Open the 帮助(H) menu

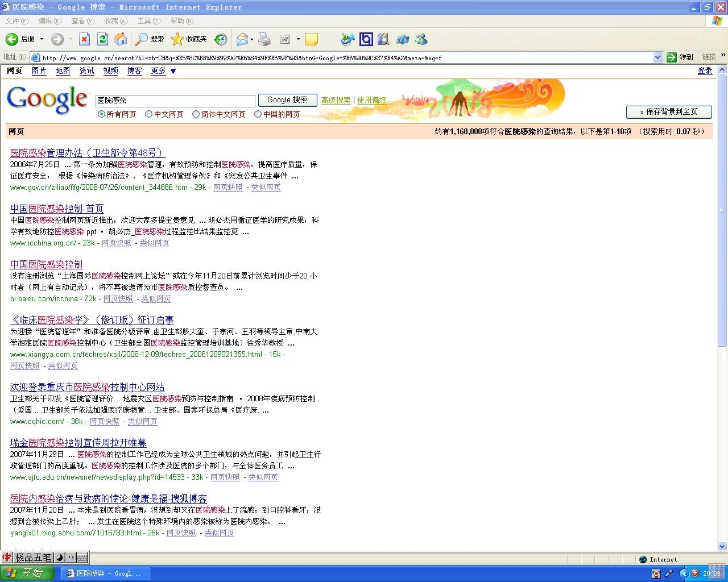(x=181, y=21)
